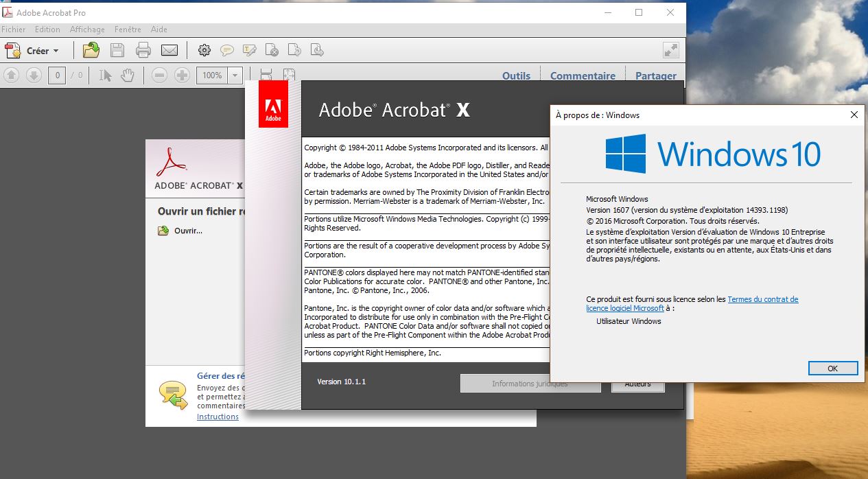
Task: Click the "Adobe Acrobat X" dialog heading
Action: [395, 110]
